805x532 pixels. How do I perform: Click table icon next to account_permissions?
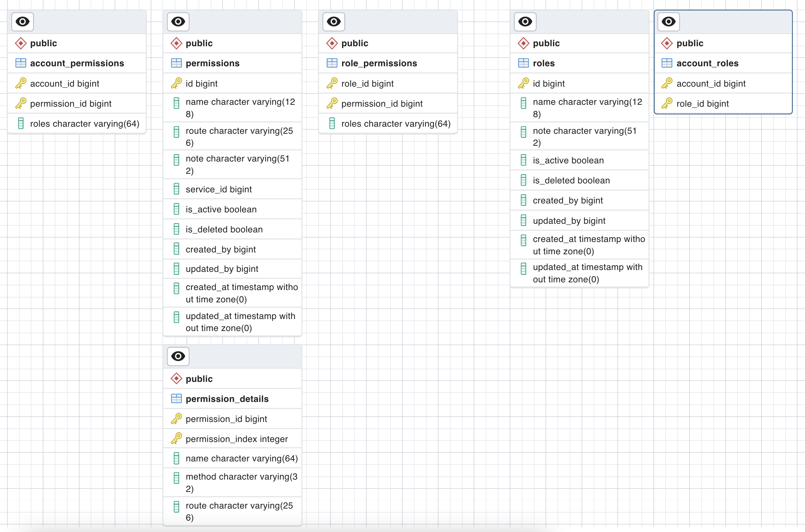pos(21,63)
